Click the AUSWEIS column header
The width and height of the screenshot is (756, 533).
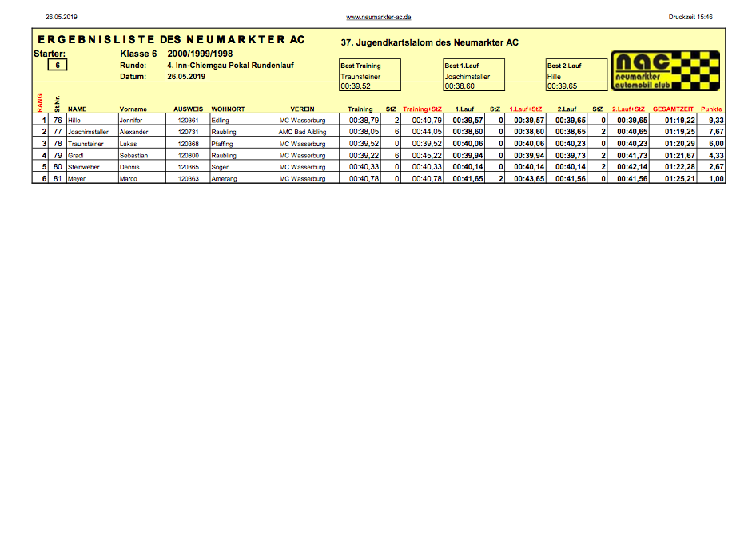pos(188,109)
